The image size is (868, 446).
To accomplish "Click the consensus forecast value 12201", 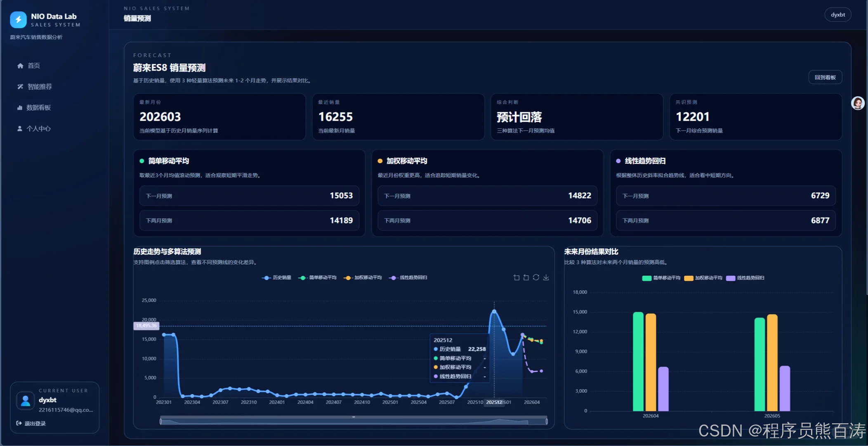I will (x=692, y=117).
